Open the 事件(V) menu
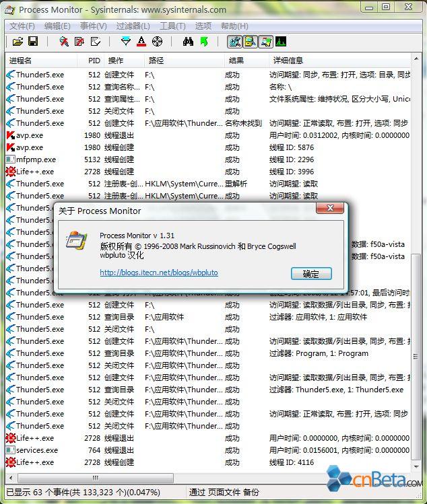This screenshot has width=427, height=504. point(94,26)
